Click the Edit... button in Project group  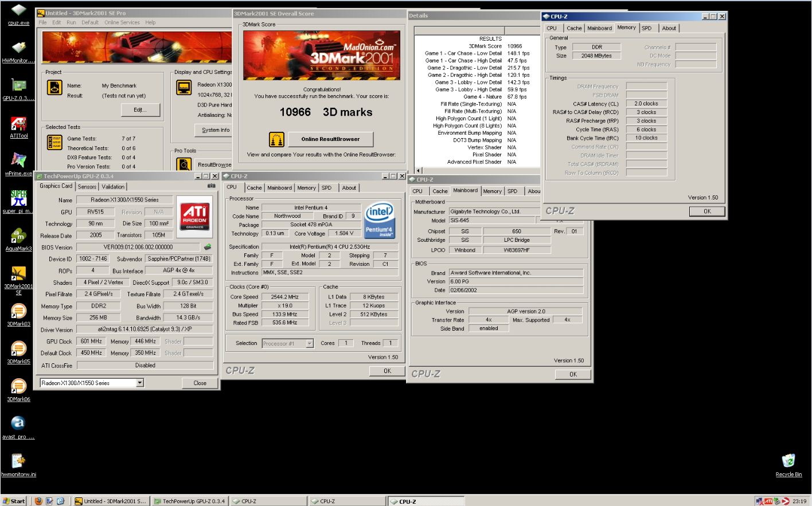click(x=140, y=109)
